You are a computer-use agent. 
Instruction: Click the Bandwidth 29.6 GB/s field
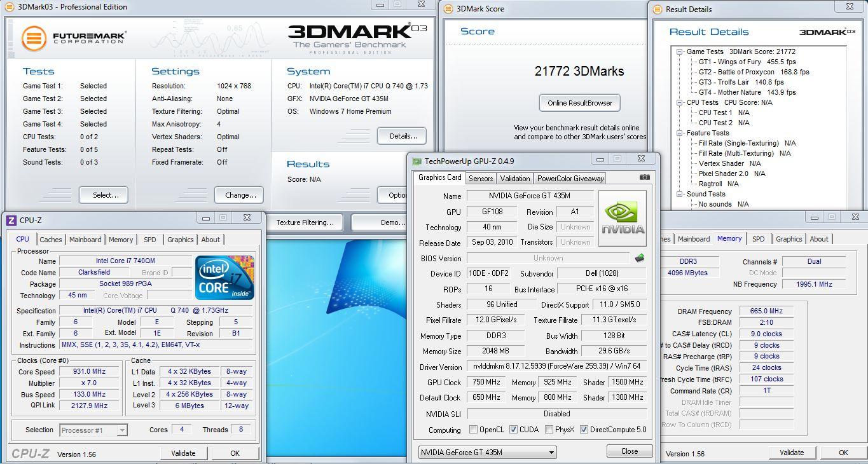pyautogui.click(x=614, y=351)
